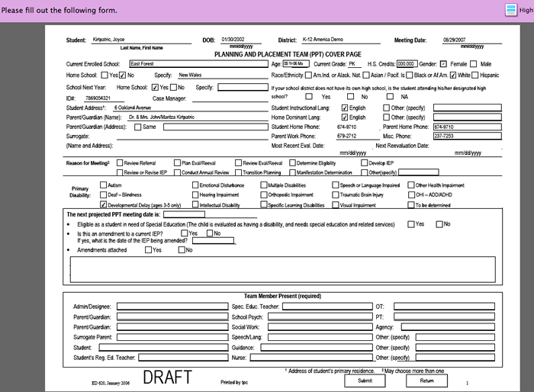Check Yes for Special Education eligibility
534x392 pixels.
(x=411, y=224)
